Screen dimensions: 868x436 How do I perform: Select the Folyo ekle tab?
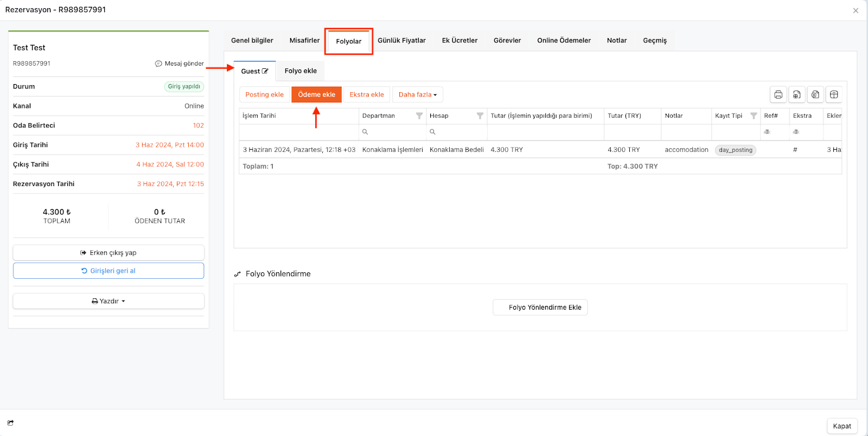pyautogui.click(x=301, y=71)
